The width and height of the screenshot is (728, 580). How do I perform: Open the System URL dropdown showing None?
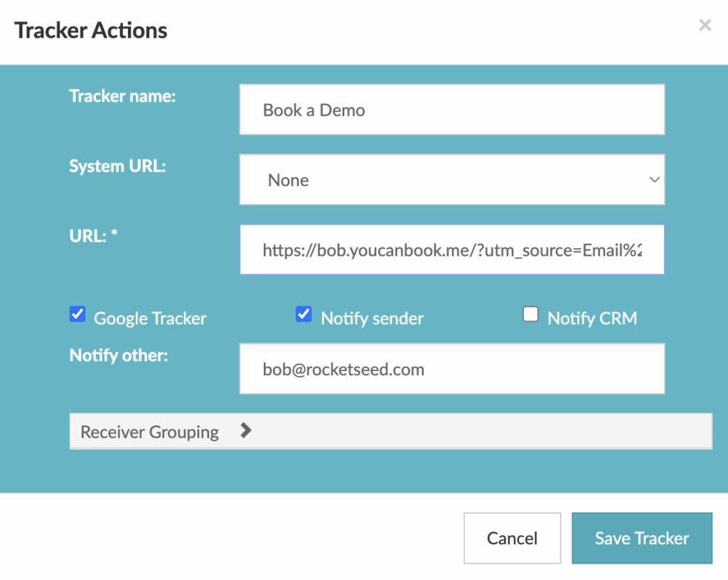(x=451, y=180)
